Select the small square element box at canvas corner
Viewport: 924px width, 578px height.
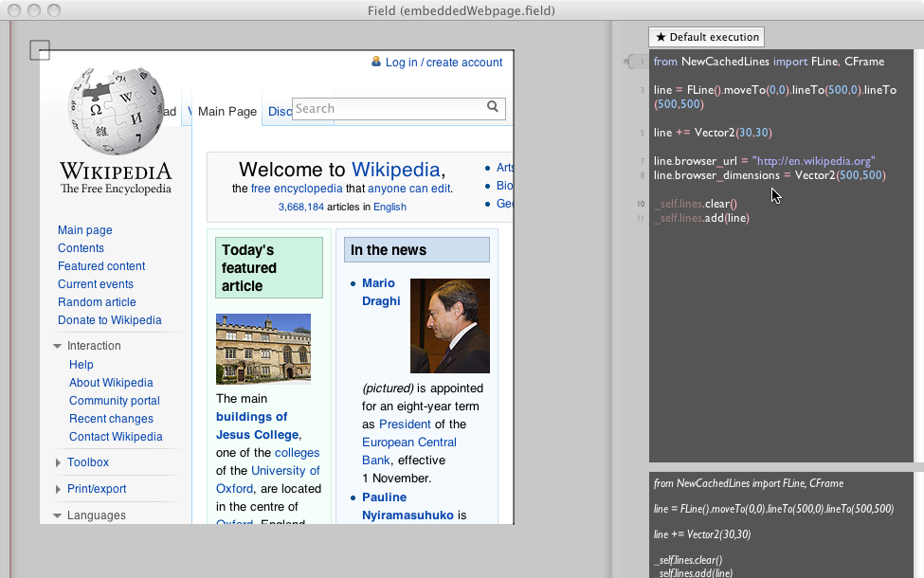(39, 50)
